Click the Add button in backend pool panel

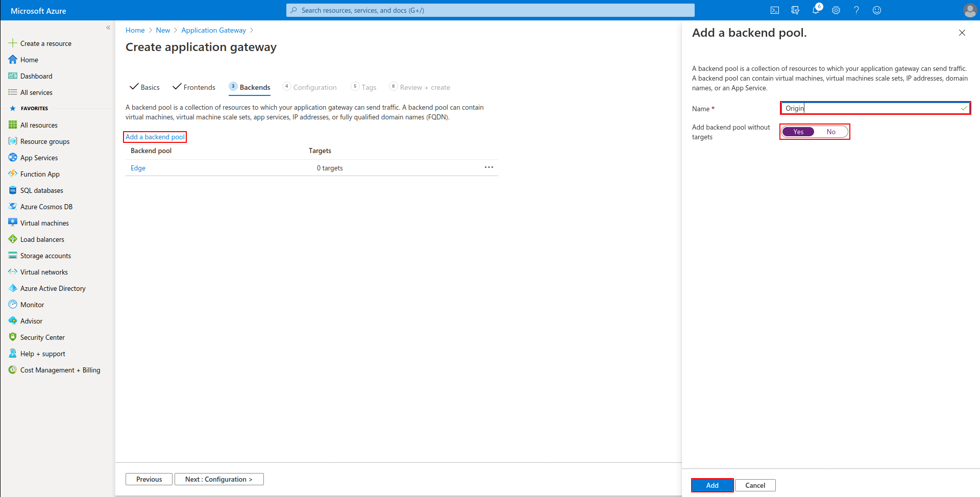tap(713, 485)
